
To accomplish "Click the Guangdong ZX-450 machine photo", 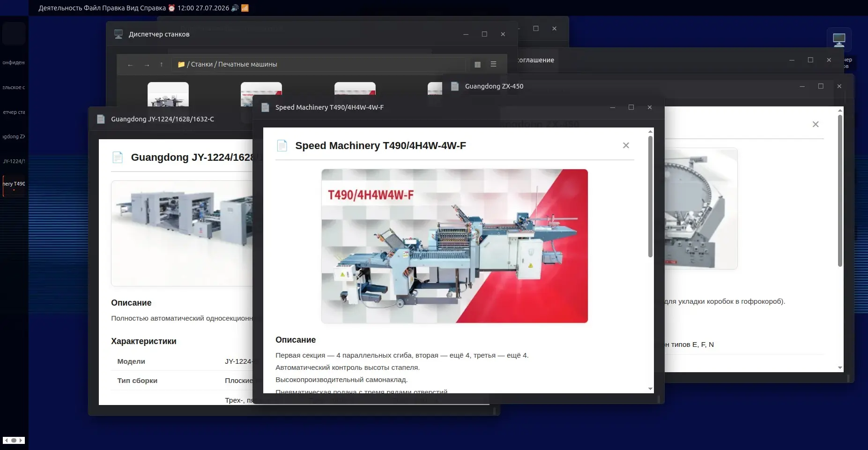I will click(701, 209).
